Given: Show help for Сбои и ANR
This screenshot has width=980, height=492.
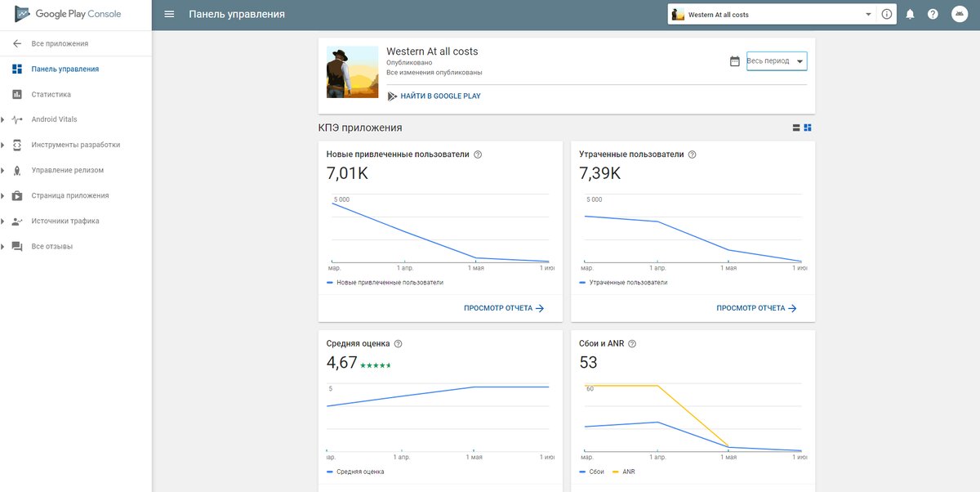Looking at the screenshot, I should coord(632,344).
